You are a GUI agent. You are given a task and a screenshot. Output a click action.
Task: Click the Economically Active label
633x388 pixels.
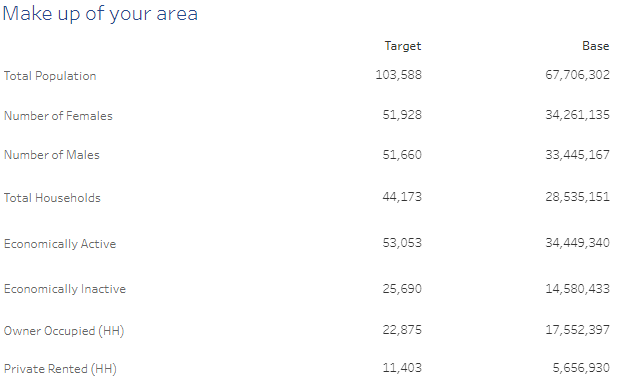tap(60, 244)
